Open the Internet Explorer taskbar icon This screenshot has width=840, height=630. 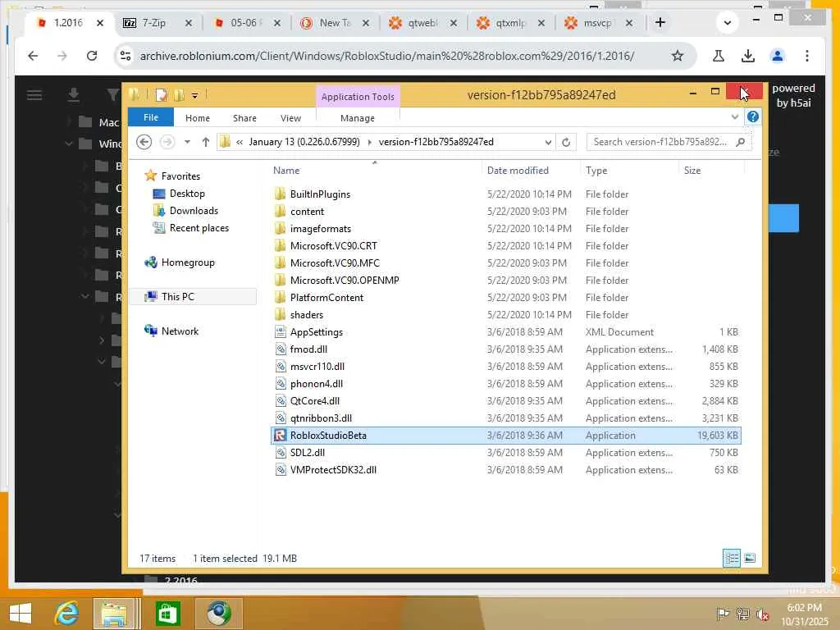click(67, 613)
